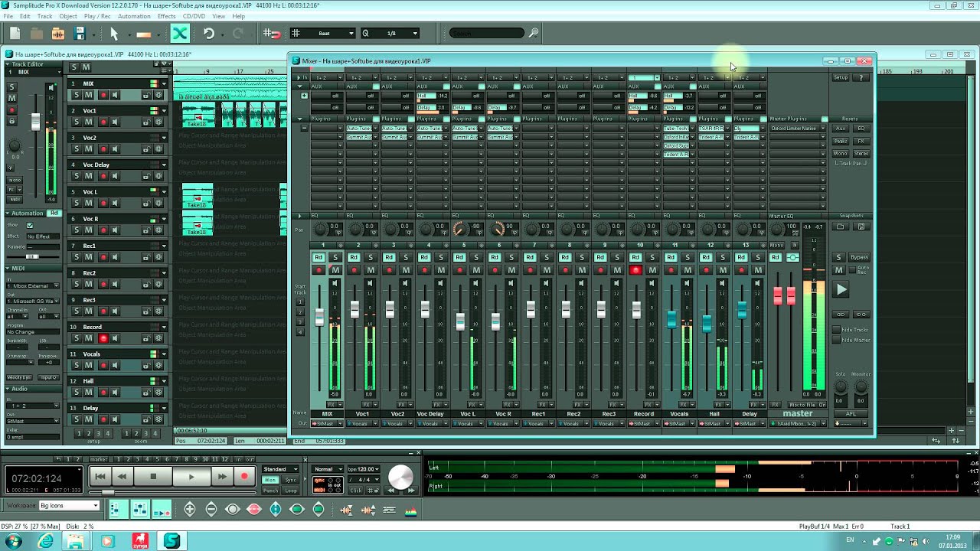This screenshot has width=980, height=551.
Task: Click the Stop button in transport panel
Action: pos(153,477)
